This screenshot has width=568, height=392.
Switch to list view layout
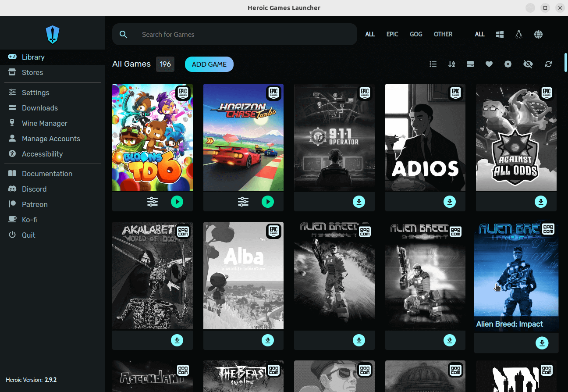433,64
